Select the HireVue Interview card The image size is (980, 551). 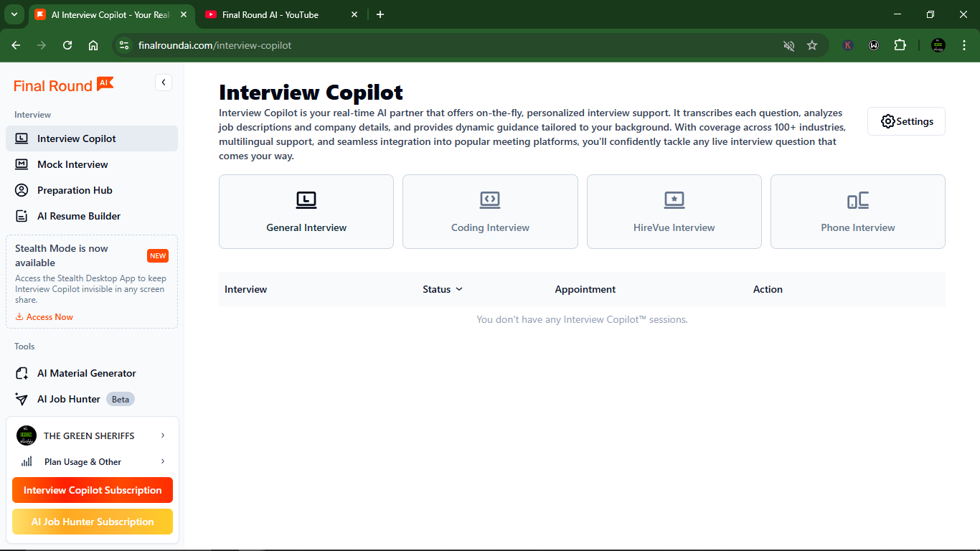[674, 212]
